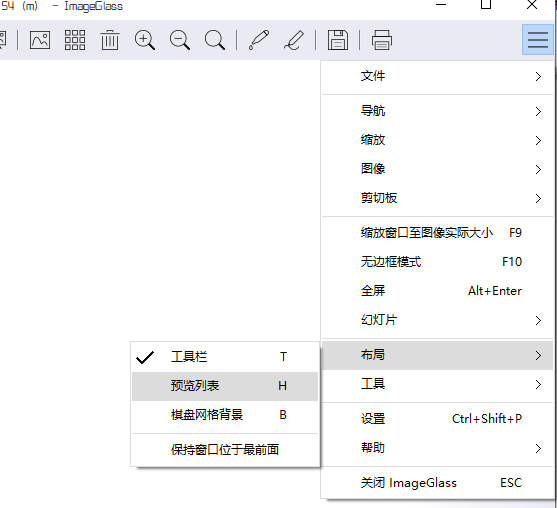This screenshot has width=557, height=508.
Task: Click the plain magnifier search icon
Action: [x=215, y=40]
